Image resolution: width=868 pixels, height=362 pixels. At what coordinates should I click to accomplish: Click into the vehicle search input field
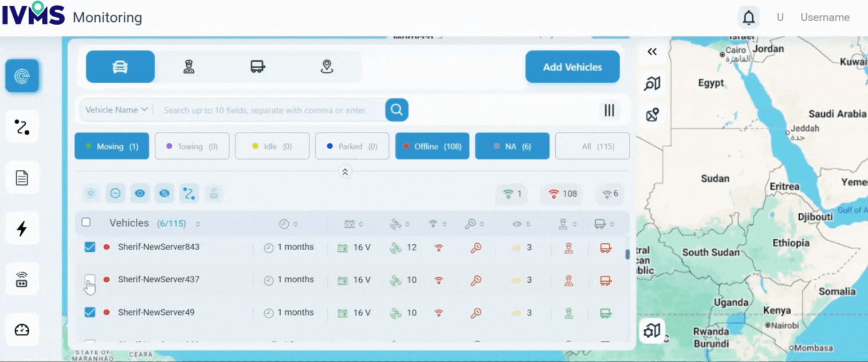[269, 110]
